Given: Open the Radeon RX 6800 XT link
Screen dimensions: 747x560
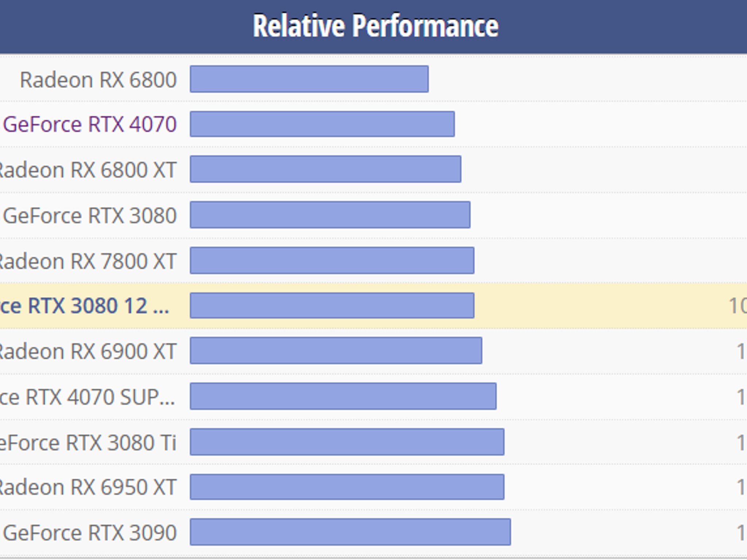Looking at the screenshot, I should click(x=88, y=170).
